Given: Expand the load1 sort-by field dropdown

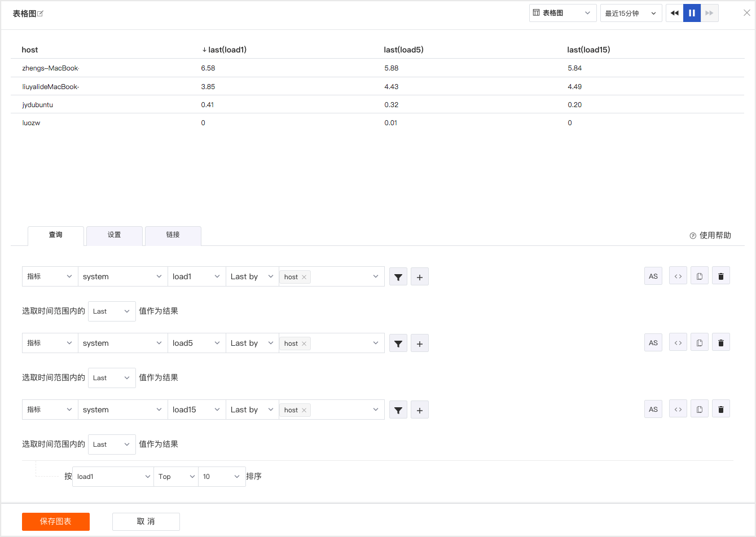Looking at the screenshot, I should (113, 477).
